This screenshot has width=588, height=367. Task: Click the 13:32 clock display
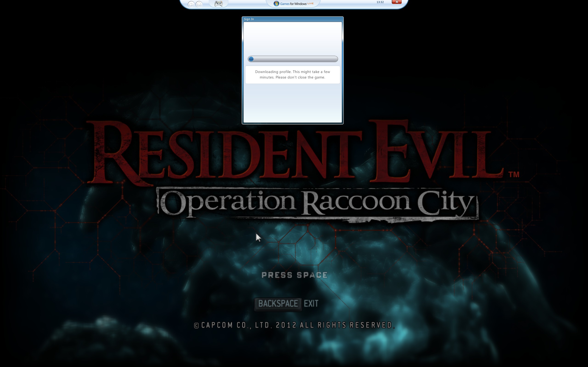(380, 2)
